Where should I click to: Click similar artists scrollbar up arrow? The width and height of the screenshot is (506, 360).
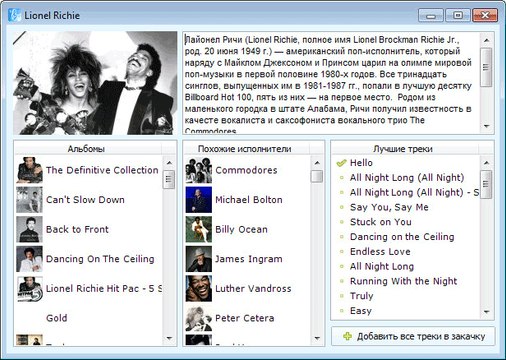(x=317, y=163)
